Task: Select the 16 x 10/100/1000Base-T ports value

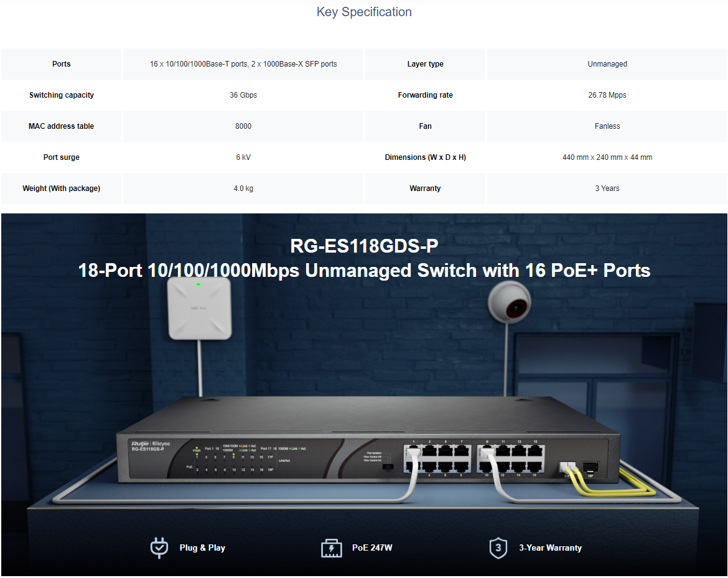Action: (243, 64)
